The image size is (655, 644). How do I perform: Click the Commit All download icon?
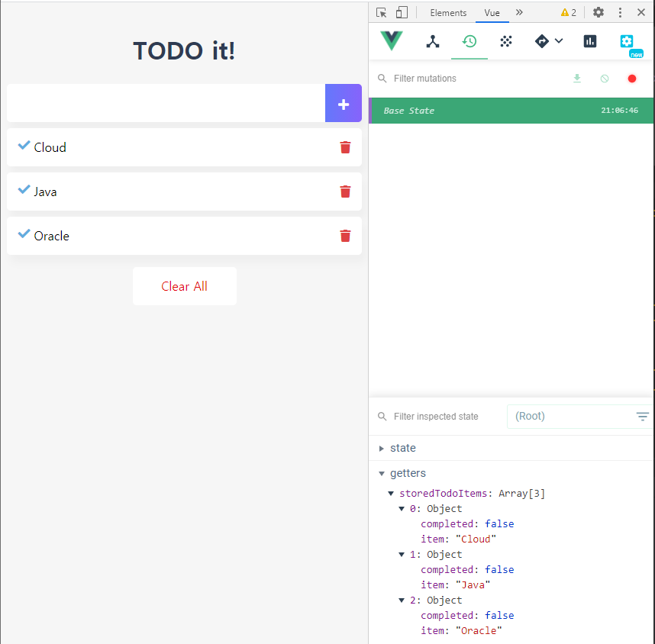(577, 78)
